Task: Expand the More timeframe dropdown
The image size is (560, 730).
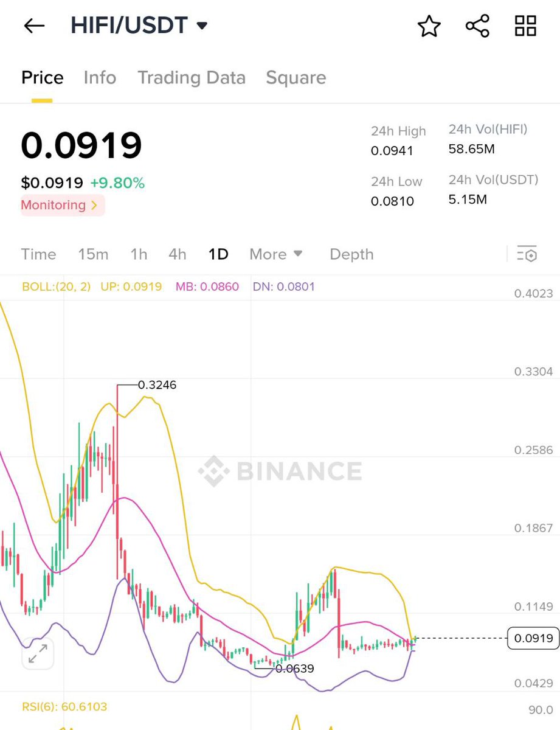Action: click(276, 254)
